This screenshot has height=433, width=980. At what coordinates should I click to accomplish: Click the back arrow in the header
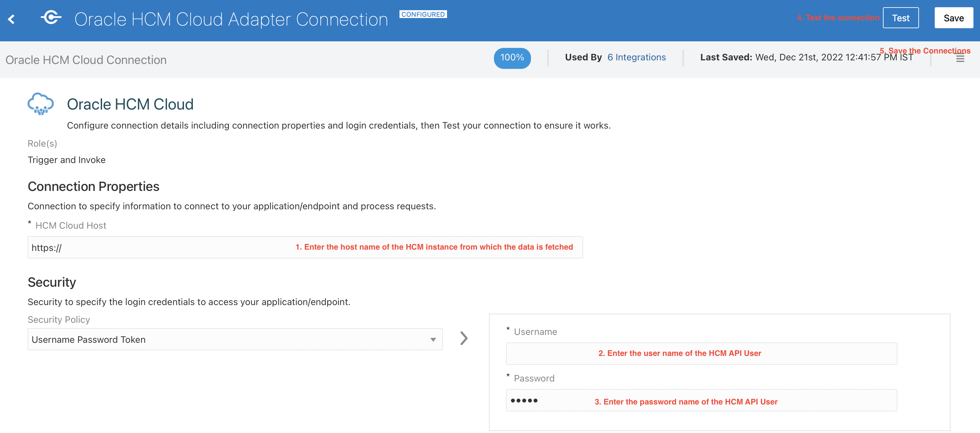(x=11, y=19)
